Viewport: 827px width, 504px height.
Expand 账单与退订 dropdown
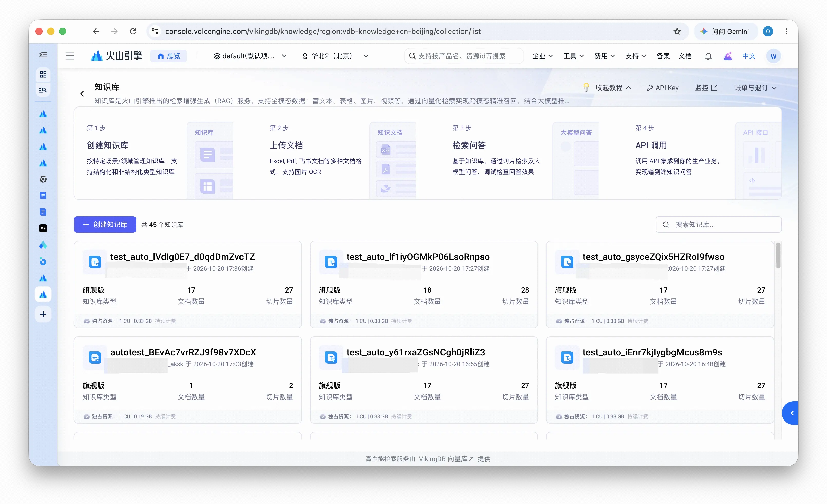[x=755, y=88]
